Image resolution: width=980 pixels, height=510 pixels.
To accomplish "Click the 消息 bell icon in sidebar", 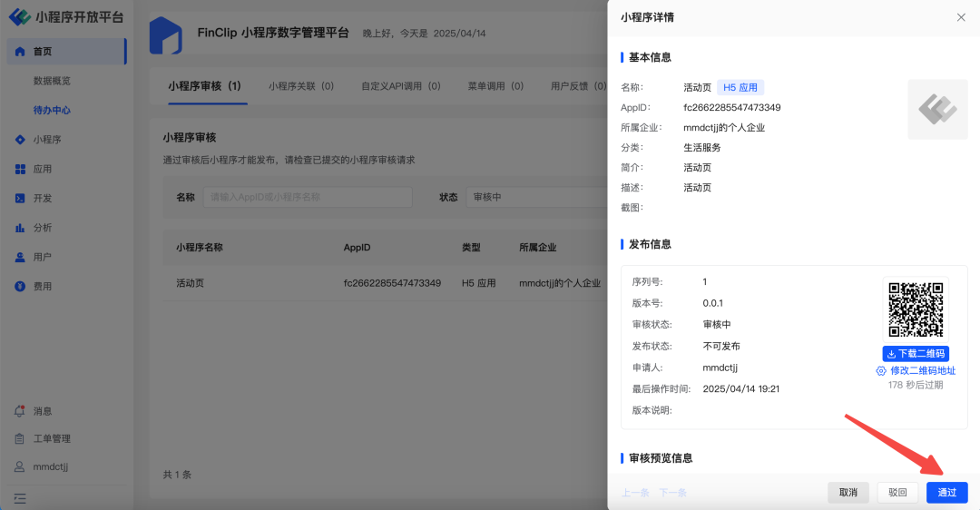I will [19, 410].
